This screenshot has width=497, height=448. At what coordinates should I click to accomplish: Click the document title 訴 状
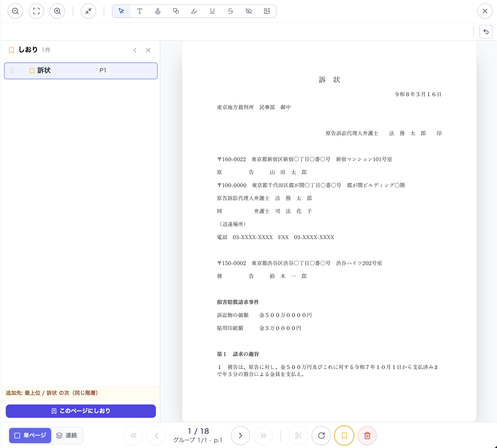329,79
